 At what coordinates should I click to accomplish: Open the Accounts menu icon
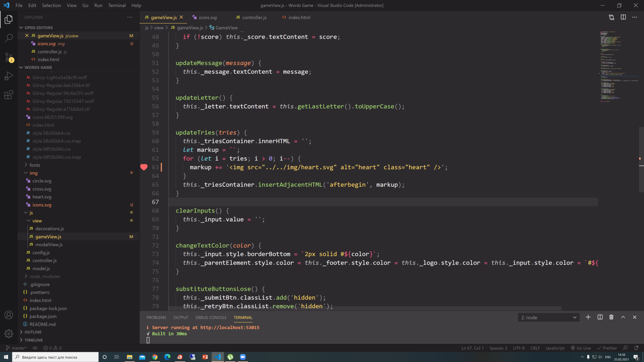click(9, 315)
